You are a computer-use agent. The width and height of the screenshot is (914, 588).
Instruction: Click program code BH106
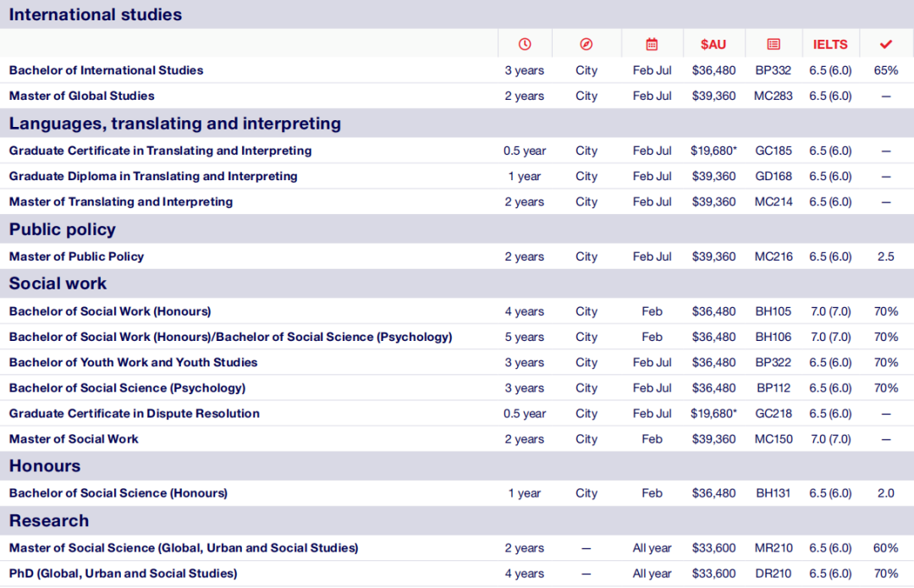[x=774, y=338]
